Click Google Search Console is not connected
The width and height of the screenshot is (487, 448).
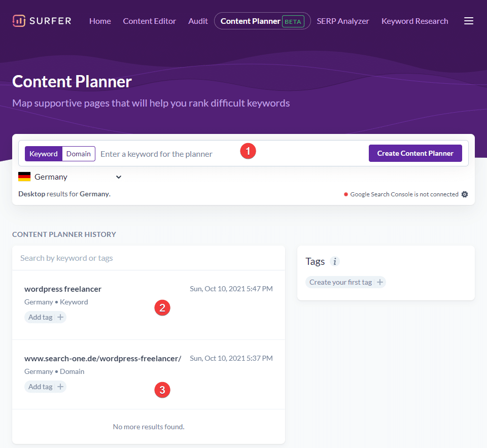click(x=404, y=194)
